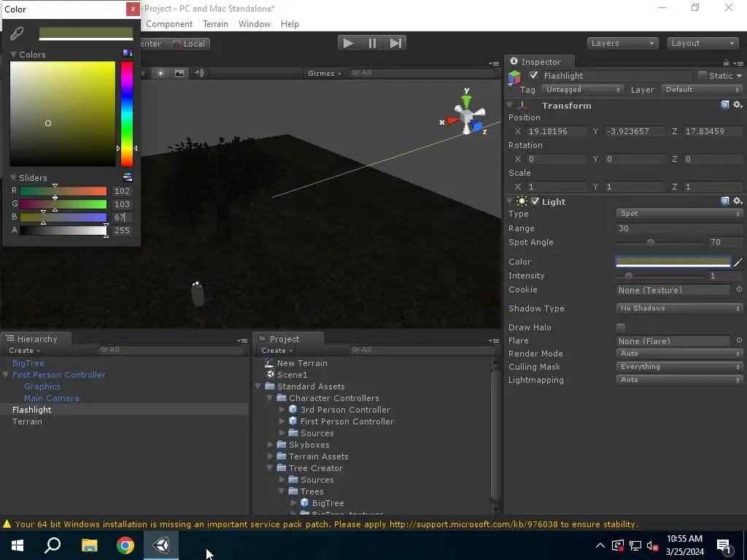Click the scene orientation gizmo cube

point(466,116)
